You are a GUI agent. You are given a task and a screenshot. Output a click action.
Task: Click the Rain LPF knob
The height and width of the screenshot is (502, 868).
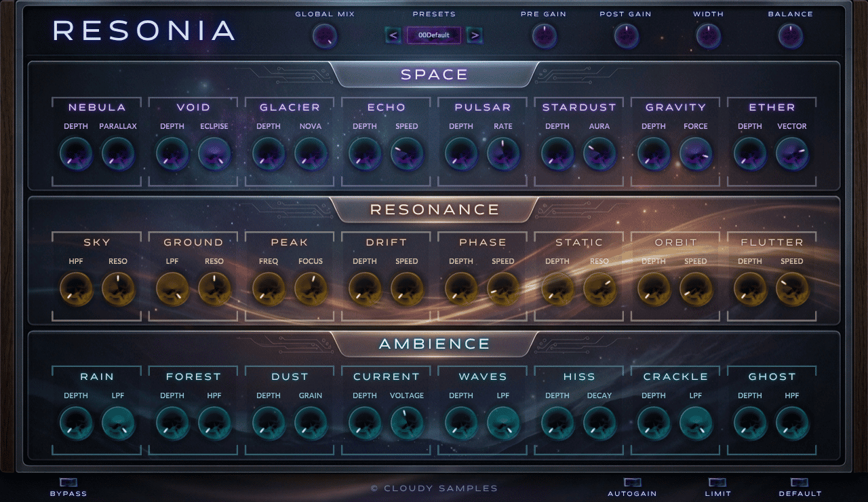pyautogui.click(x=118, y=423)
